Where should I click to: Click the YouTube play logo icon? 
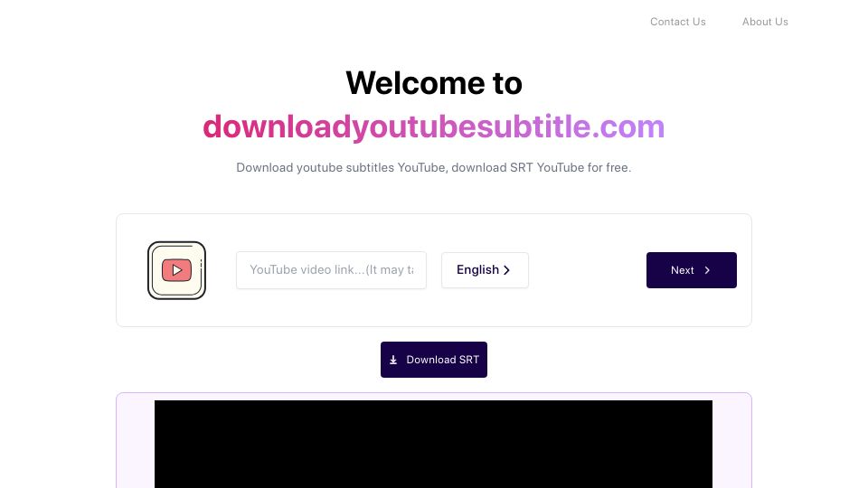coord(176,270)
